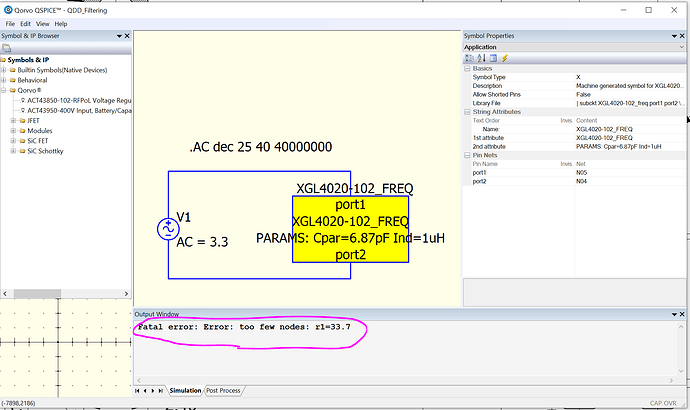This screenshot has width=690, height=410.
Task: Select the Qorvo folder label
Action: click(x=29, y=90)
